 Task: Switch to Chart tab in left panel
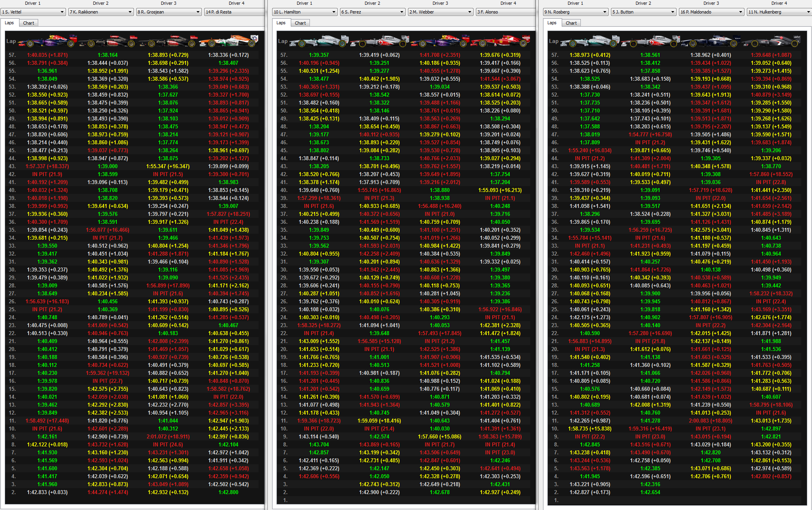coord(29,23)
